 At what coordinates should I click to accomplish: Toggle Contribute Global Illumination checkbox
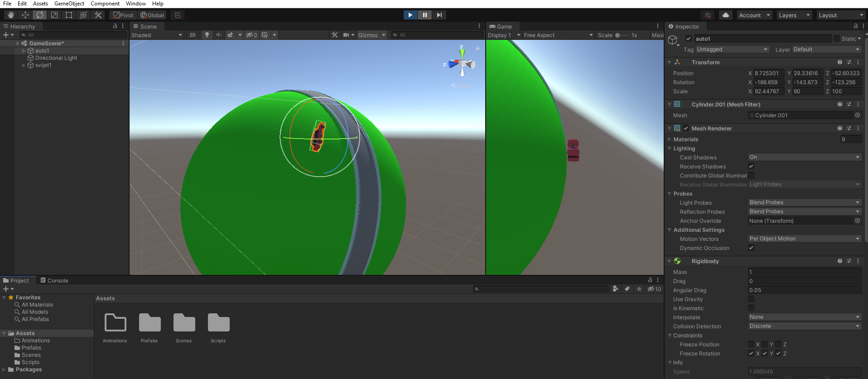751,175
